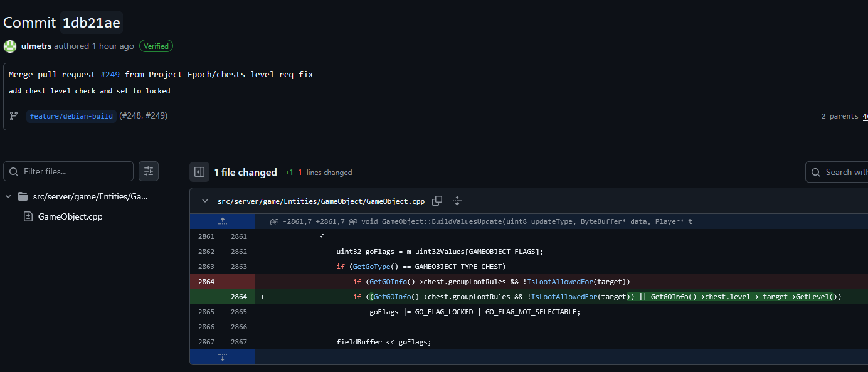Click the "goFlags |= GO_FLAG_LOCKED" code line
Viewport: 868px width, 372px height.
pos(475,312)
